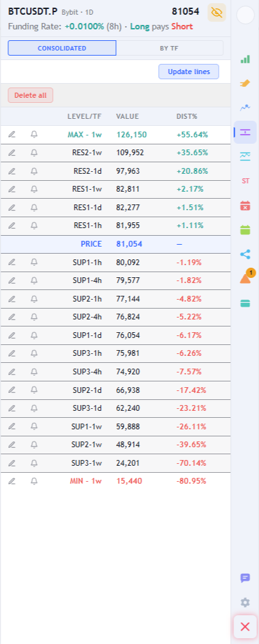Image resolution: width=259 pixels, height=644 pixels.
Task: Open the blue line-chart sidebar panel
Action: tap(245, 107)
